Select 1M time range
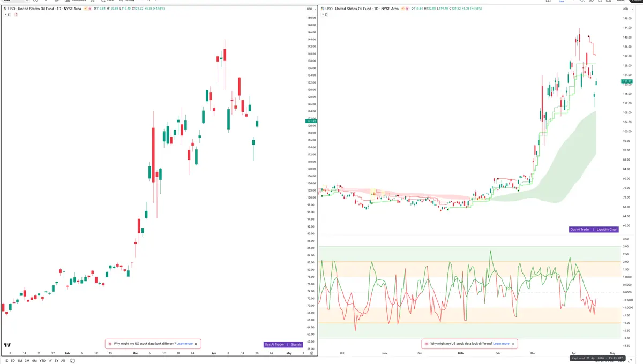The height and width of the screenshot is (364, 643). [x=20, y=361]
